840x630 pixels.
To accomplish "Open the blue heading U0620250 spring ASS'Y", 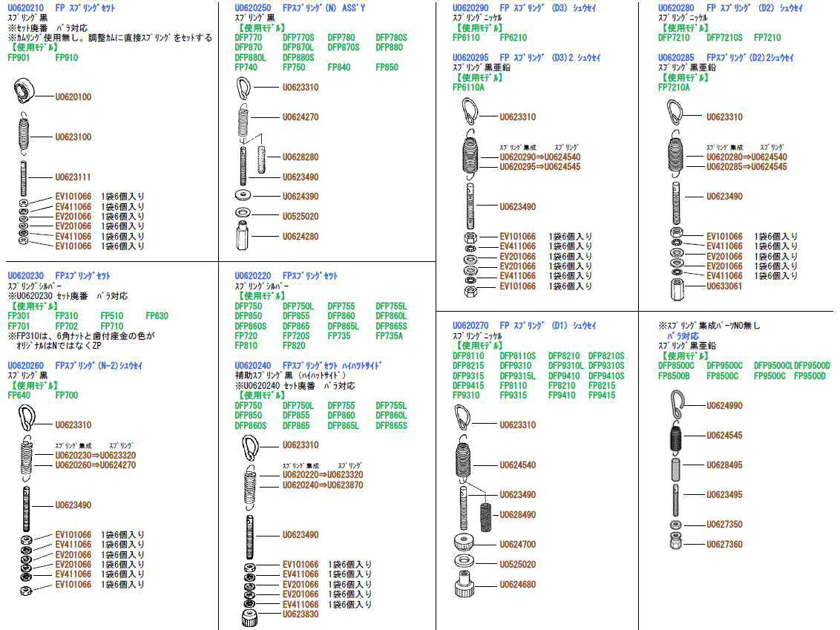I will [x=300, y=8].
